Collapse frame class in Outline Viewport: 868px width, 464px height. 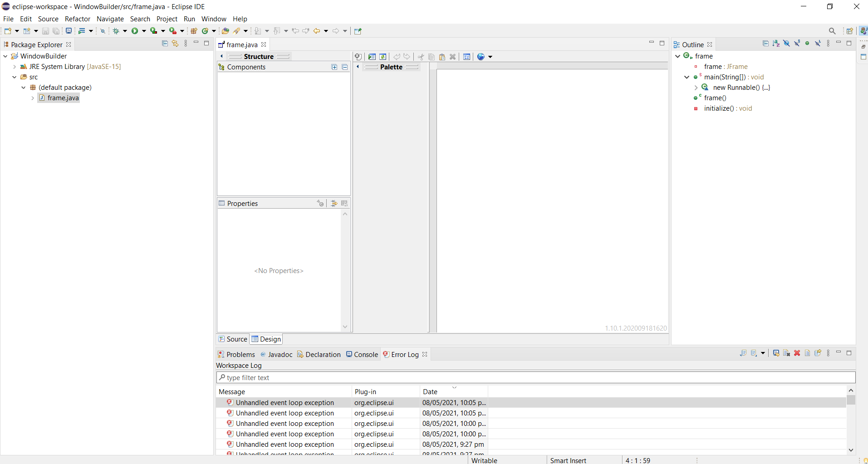click(678, 56)
